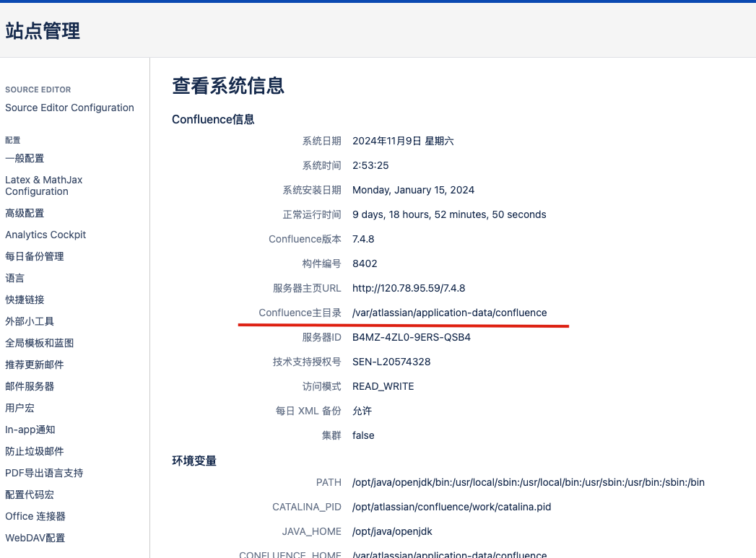The width and height of the screenshot is (756, 558).
Task: Click the 技术支持授权号 label
Action: click(x=307, y=362)
